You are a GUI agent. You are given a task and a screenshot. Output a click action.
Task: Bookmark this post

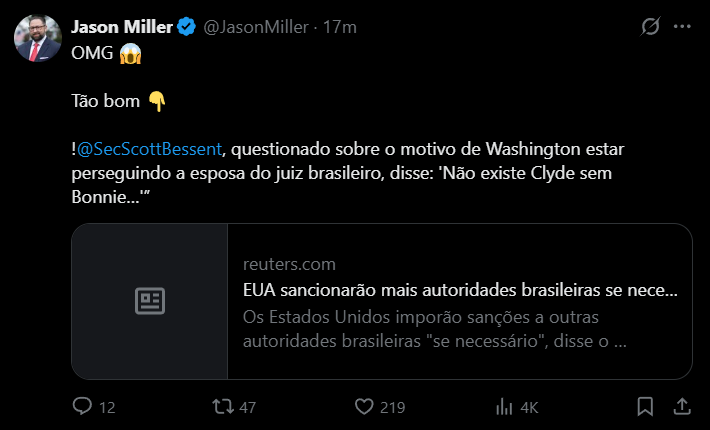(646, 407)
